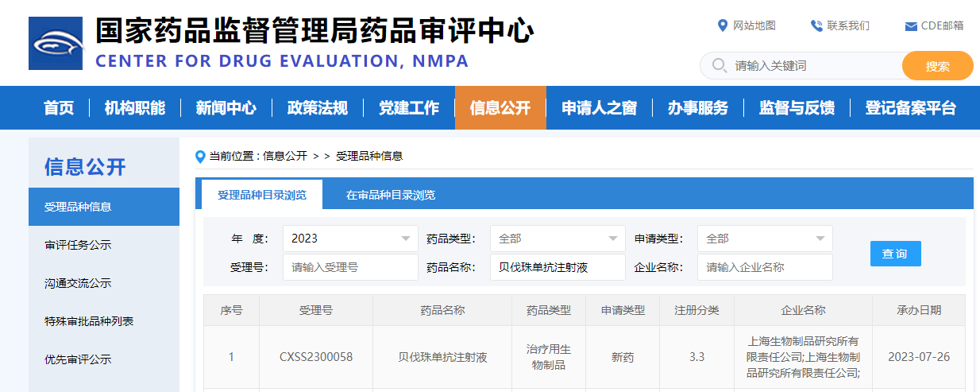Viewport: 980px width, 392px height.
Task: Switch to the 在审品种目录浏览 tab
Action: pyautogui.click(x=391, y=195)
